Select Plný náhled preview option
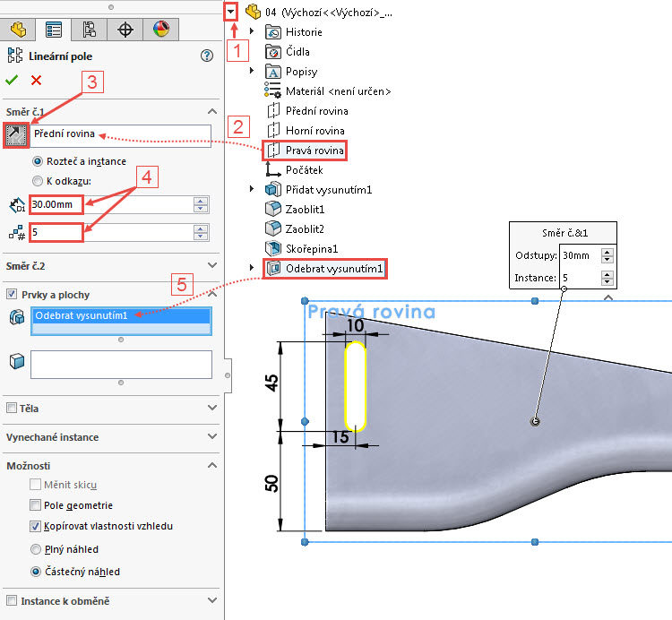672x620 pixels. pos(36,549)
